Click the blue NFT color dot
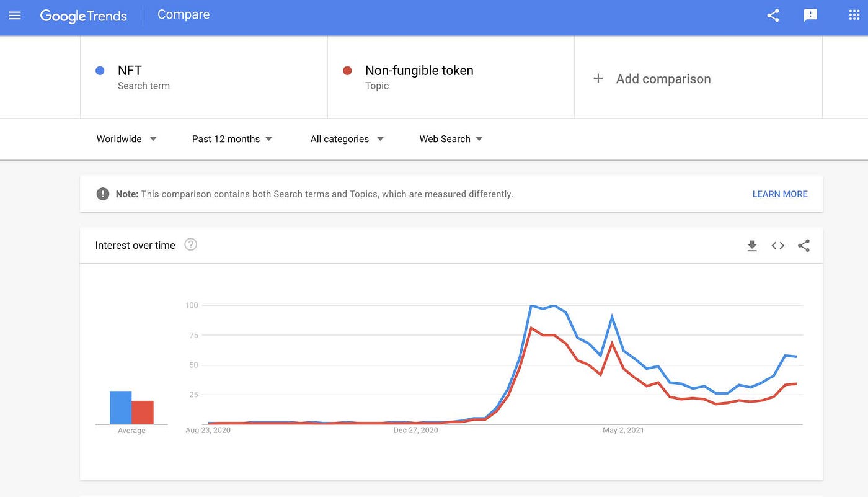This screenshot has height=497, width=868. tap(100, 71)
